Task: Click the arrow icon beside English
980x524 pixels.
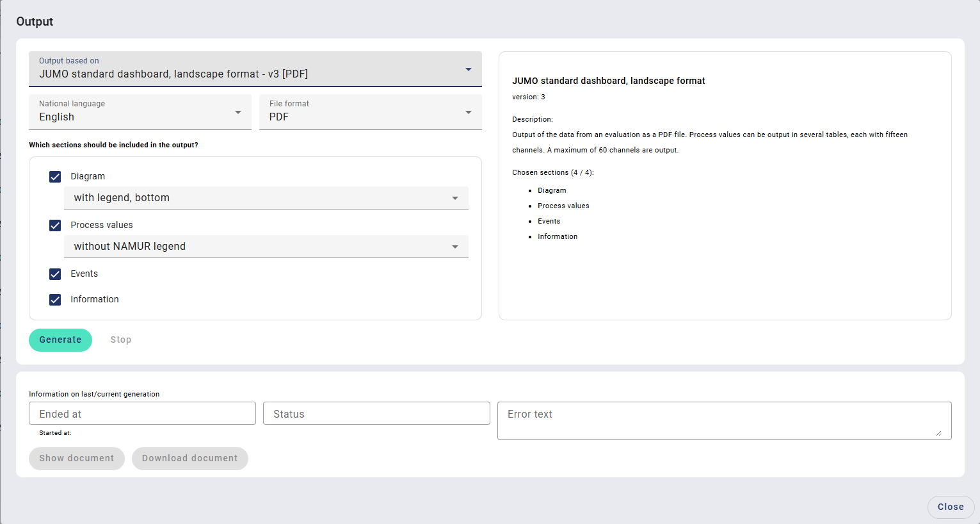Action: point(238,113)
